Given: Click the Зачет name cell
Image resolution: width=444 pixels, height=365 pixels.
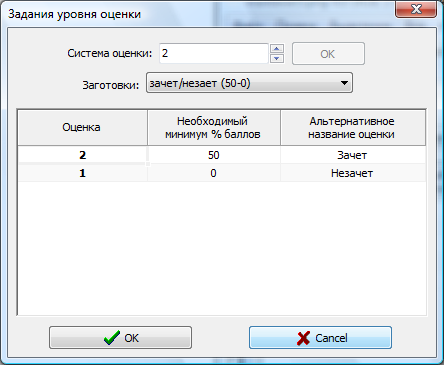Looking at the screenshot, I should [x=353, y=155].
